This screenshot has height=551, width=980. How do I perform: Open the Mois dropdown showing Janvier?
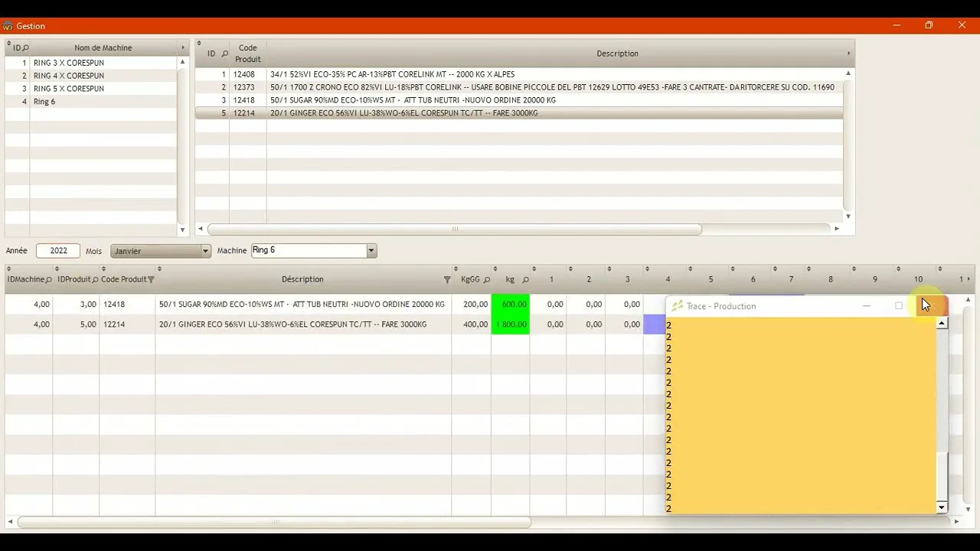click(x=205, y=251)
